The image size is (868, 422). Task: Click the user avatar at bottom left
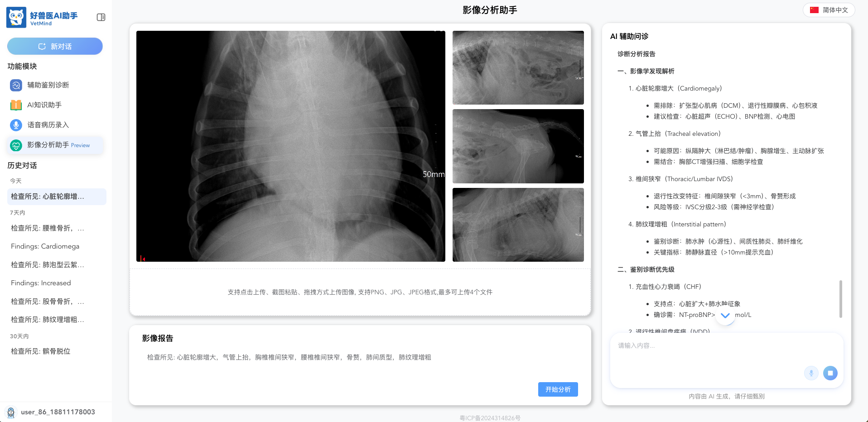pyautogui.click(x=11, y=412)
